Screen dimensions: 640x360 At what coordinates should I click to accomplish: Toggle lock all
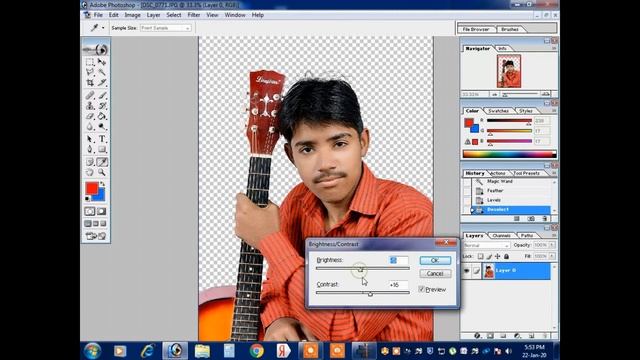pos(507,256)
